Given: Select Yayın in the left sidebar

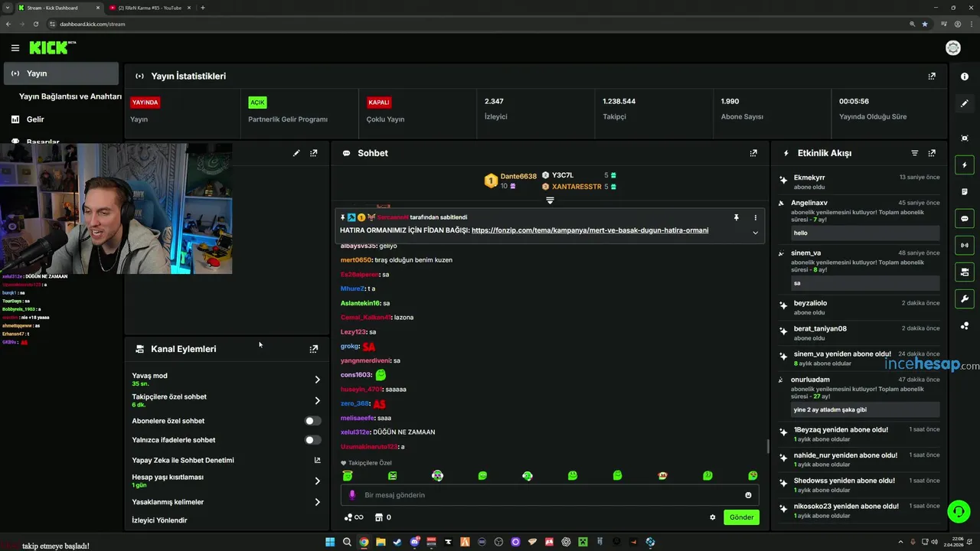Looking at the screenshot, I should [x=61, y=73].
